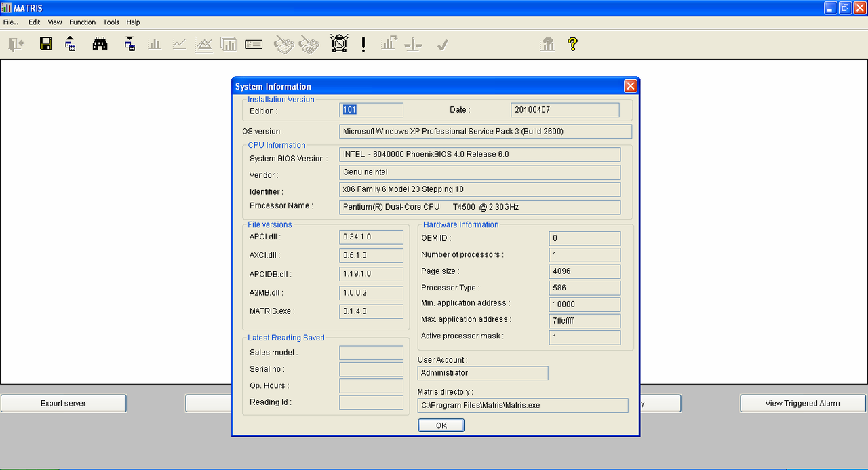
Task: Click the AXCI.dll version field
Action: (x=372, y=256)
